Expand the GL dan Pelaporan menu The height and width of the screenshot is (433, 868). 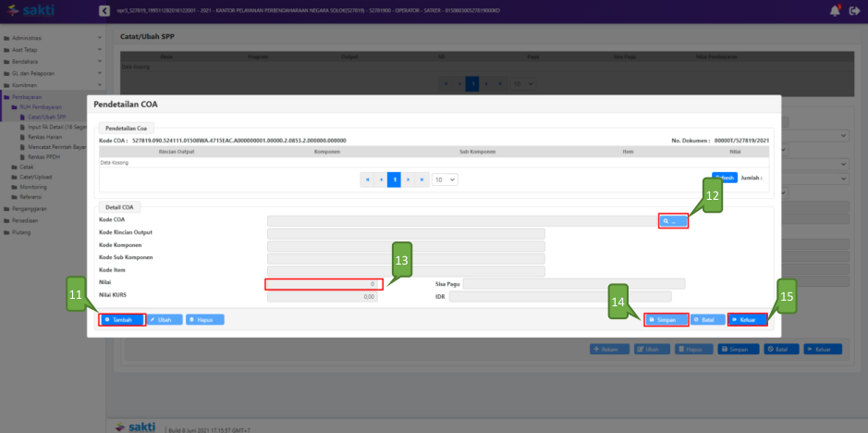51,72
